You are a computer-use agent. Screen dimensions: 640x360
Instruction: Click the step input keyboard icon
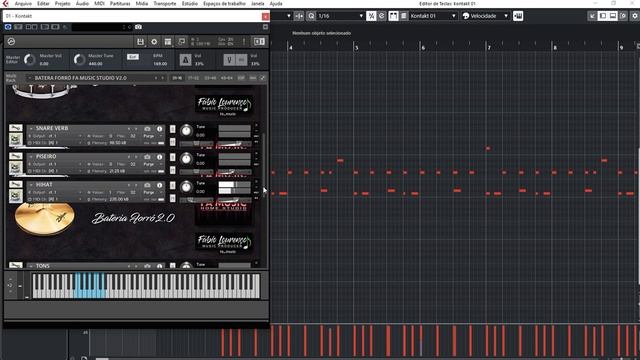(518, 16)
